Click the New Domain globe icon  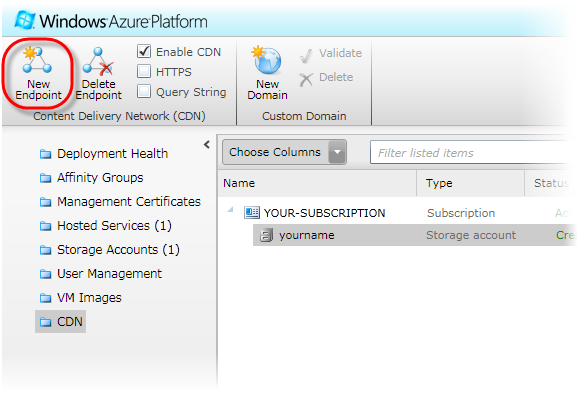(x=267, y=60)
